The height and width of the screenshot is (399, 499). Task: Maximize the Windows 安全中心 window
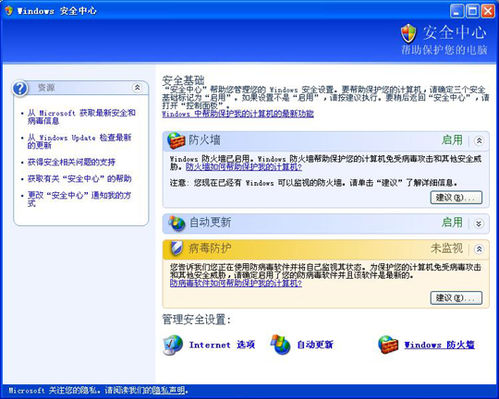point(472,11)
